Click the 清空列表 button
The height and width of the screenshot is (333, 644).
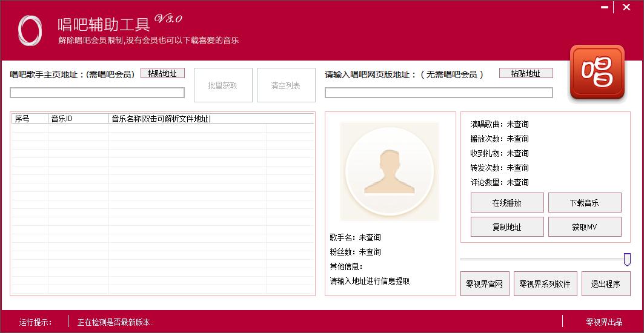click(286, 85)
